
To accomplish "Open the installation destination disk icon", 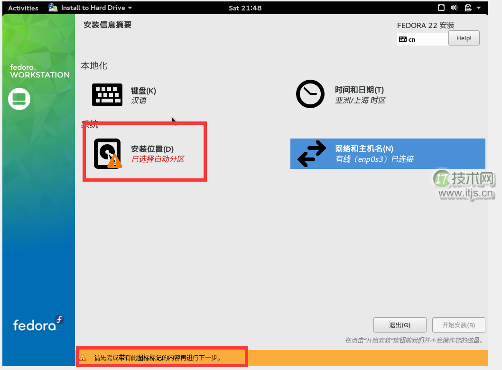I will tap(108, 154).
